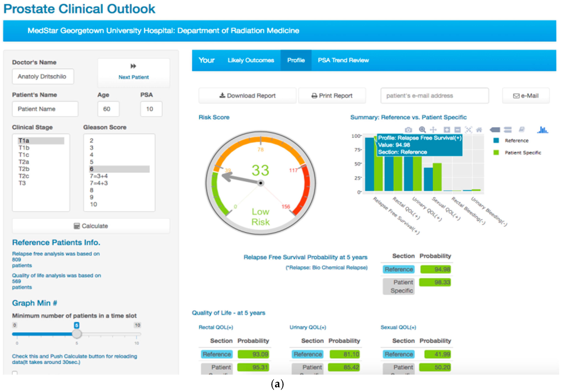
Task: Select Gleason score 7=3+4
Action: 99,176
